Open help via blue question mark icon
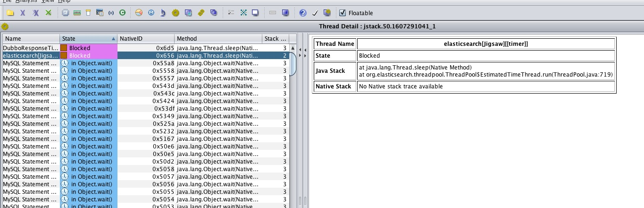The image size is (644, 208). point(303,13)
